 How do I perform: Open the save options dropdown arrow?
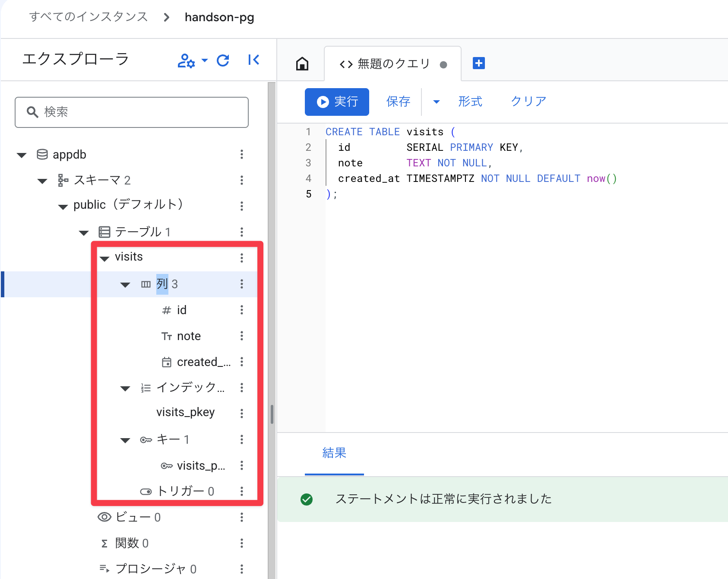click(436, 102)
